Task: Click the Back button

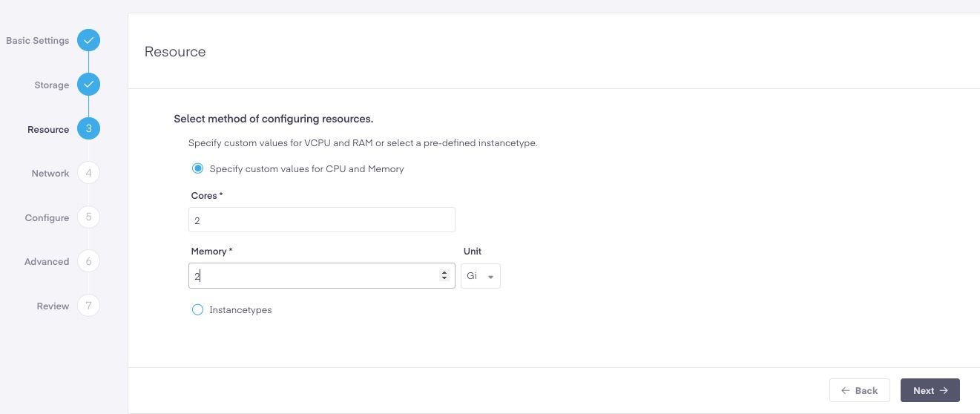Action: 860,390
